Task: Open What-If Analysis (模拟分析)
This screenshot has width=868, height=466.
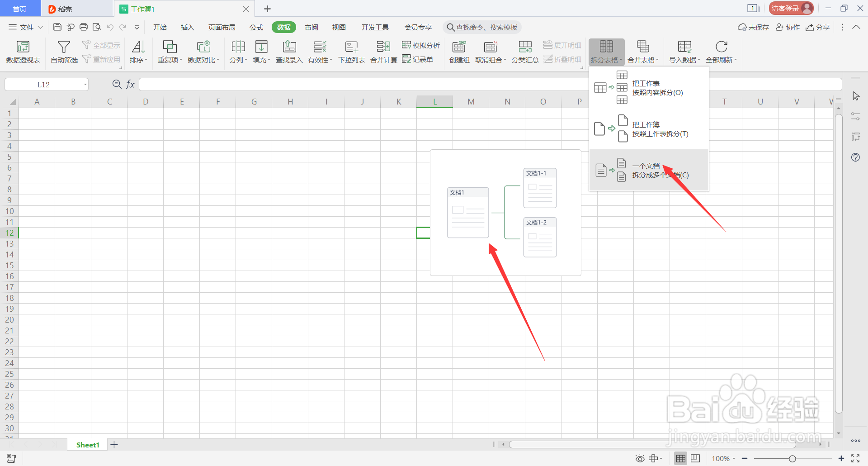Action: pyautogui.click(x=420, y=45)
